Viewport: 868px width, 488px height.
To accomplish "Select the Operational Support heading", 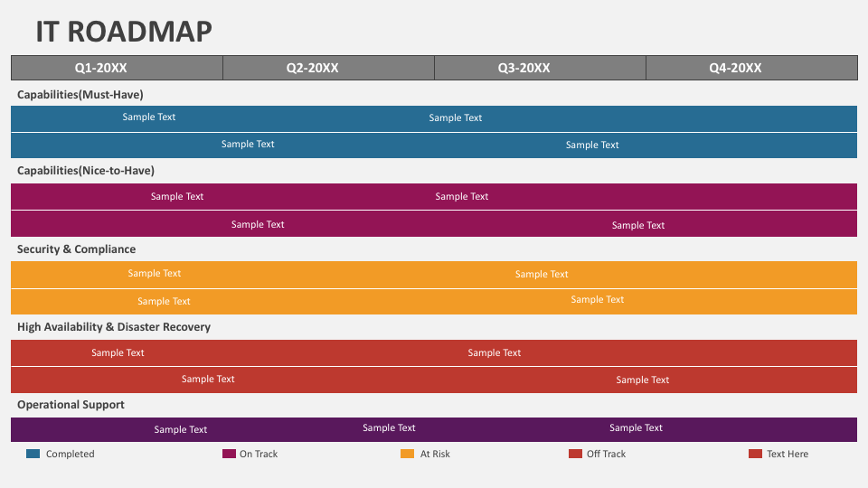I will click(71, 405).
